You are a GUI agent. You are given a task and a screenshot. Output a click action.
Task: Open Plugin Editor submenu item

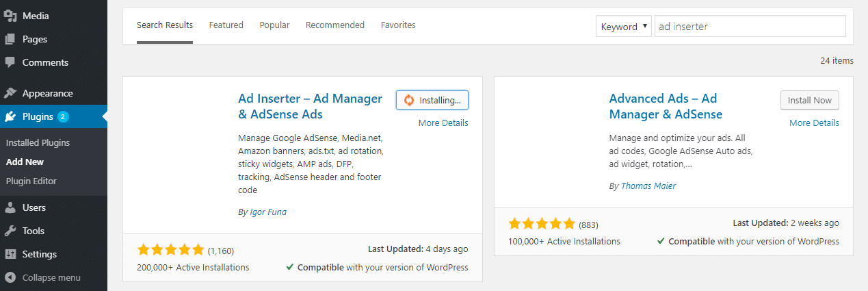(x=31, y=181)
